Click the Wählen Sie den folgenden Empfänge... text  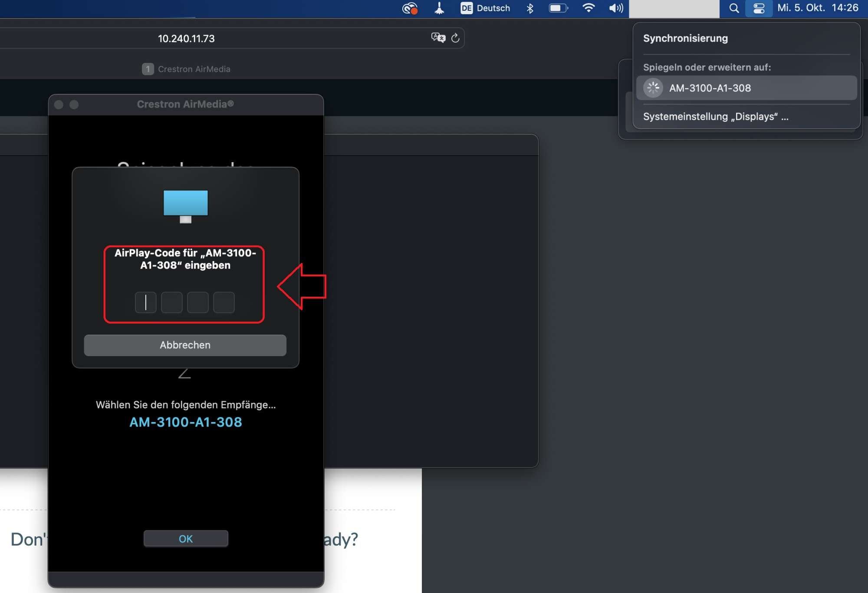click(x=186, y=405)
